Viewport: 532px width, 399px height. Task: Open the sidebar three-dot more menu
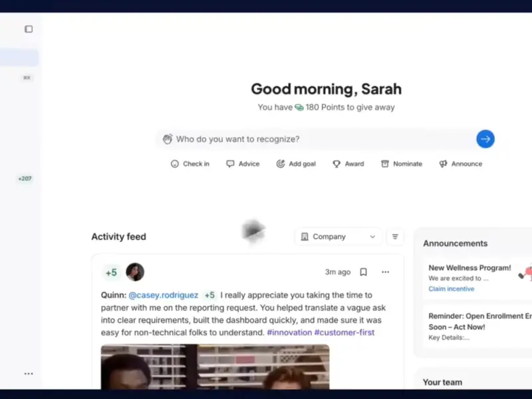(29, 374)
